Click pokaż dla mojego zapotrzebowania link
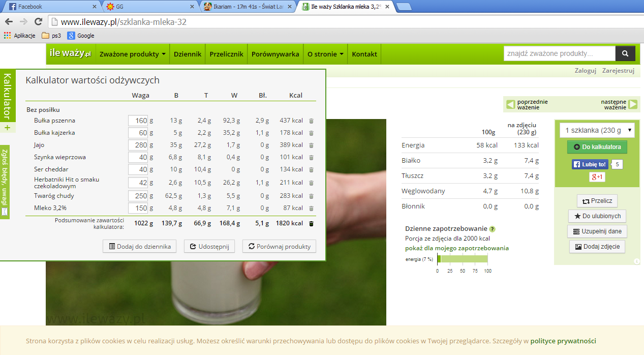The height and width of the screenshot is (355, 644). click(x=456, y=248)
